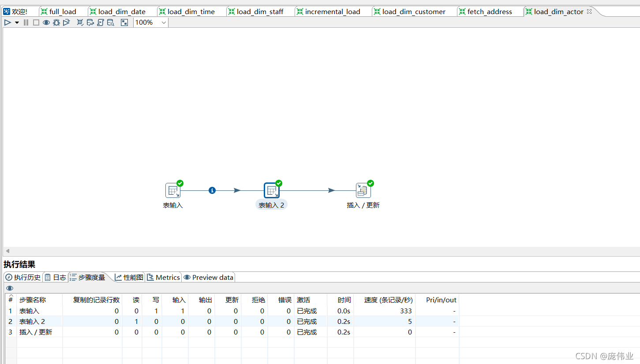640x364 pixels.
Task: Sort by the 速度 (条记录/秒) column header
Action: (384, 300)
